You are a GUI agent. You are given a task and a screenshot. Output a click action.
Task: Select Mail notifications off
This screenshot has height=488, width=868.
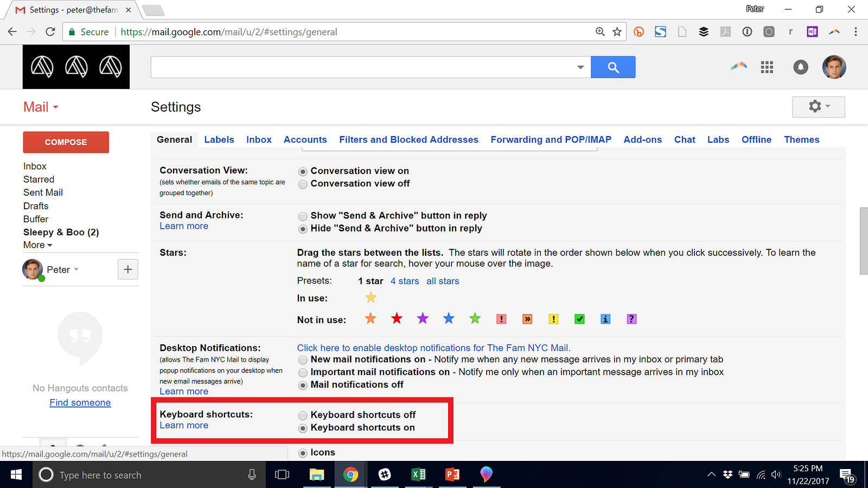click(303, 385)
